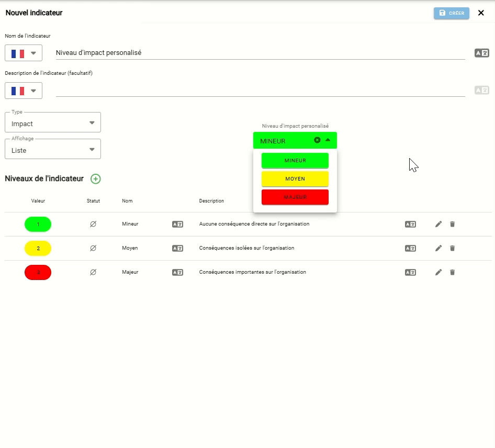The width and height of the screenshot is (495, 448).
Task: Edit the Moyen level row
Action: pos(438,248)
